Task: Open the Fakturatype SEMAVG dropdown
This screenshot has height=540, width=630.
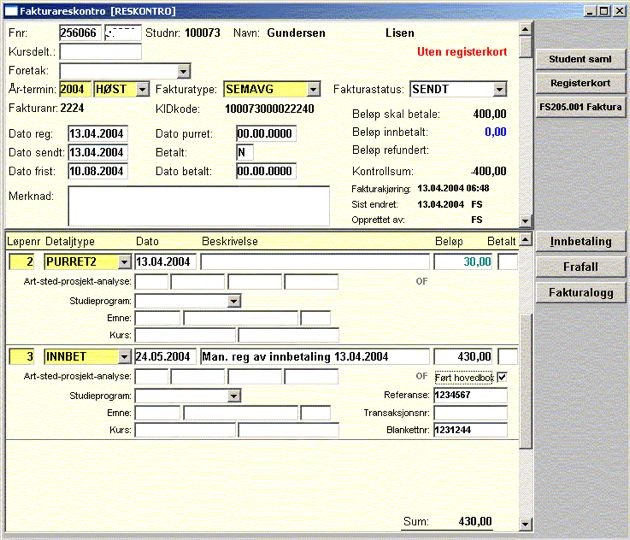Action: click(x=313, y=89)
